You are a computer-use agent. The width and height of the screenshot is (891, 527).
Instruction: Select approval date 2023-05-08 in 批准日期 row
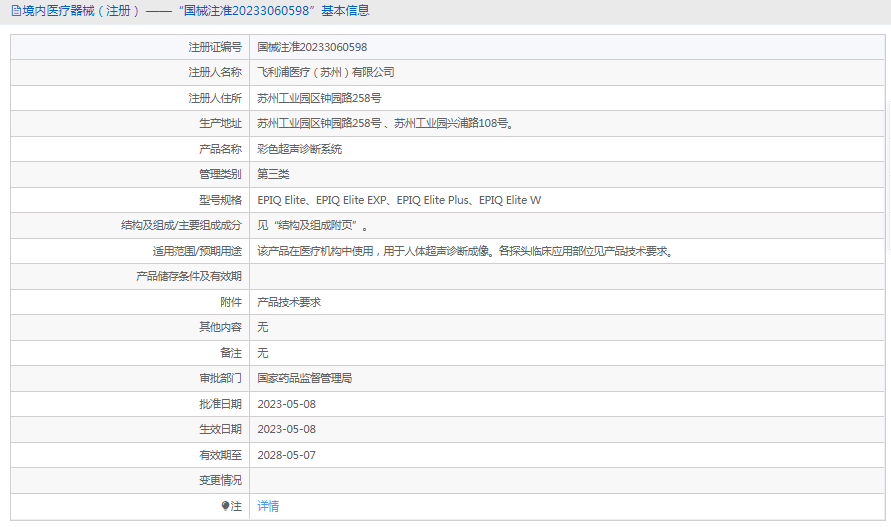(x=286, y=404)
